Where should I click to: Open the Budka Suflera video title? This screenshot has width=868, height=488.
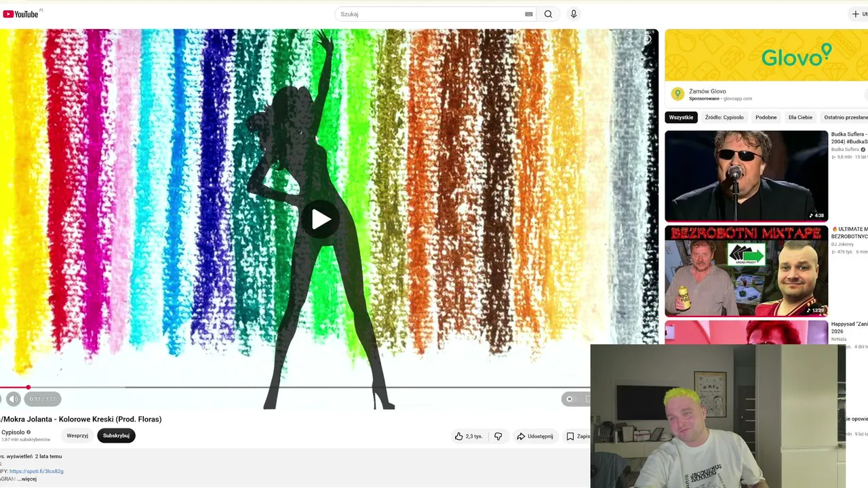pyautogui.click(x=850, y=138)
